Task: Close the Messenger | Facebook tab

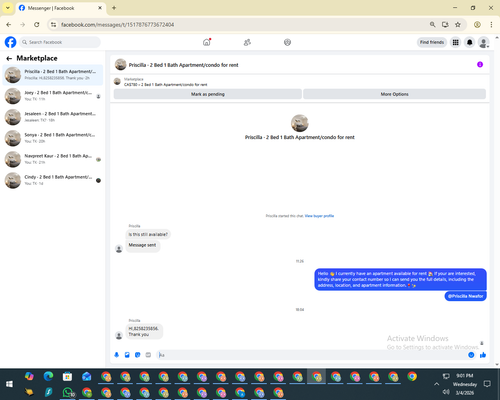Action: pyautogui.click(x=100, y=8)
